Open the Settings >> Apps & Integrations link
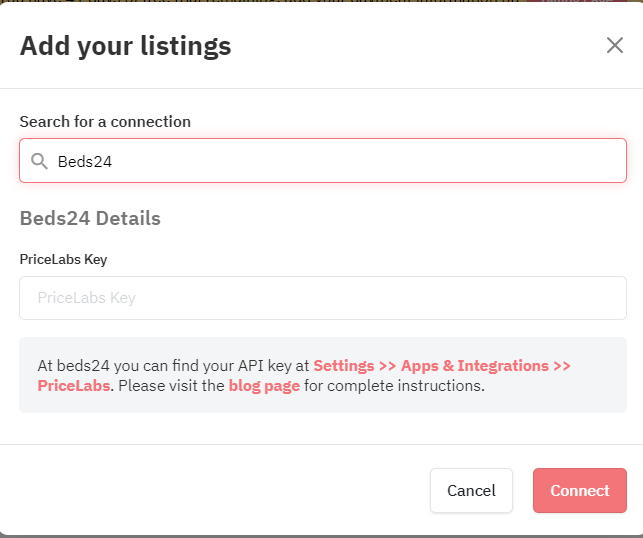The image size is (643, 538). 442,365
